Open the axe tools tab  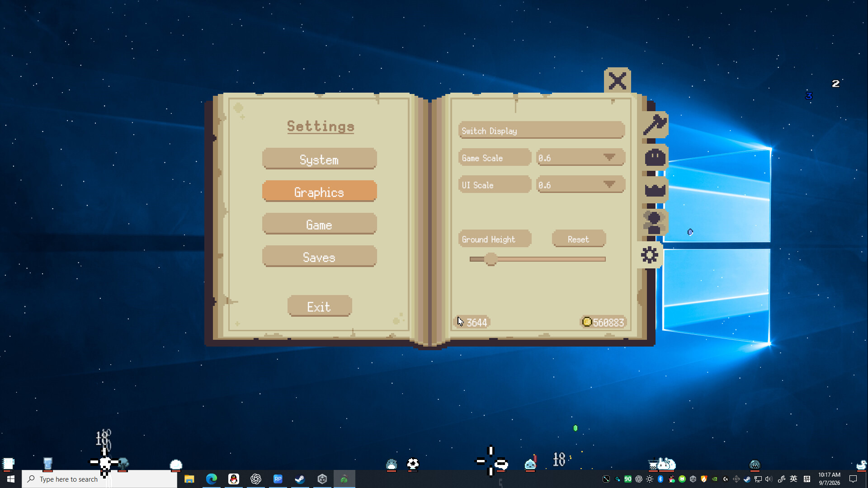tap(655, 125)
